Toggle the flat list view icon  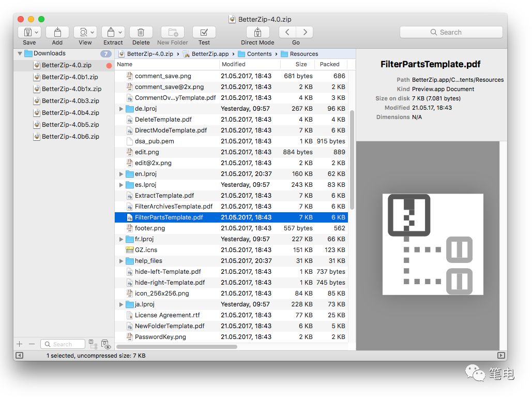[93, 343]
